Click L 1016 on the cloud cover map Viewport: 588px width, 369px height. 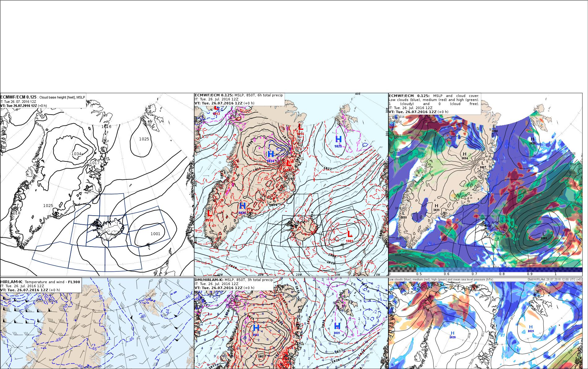pos(495,129)
